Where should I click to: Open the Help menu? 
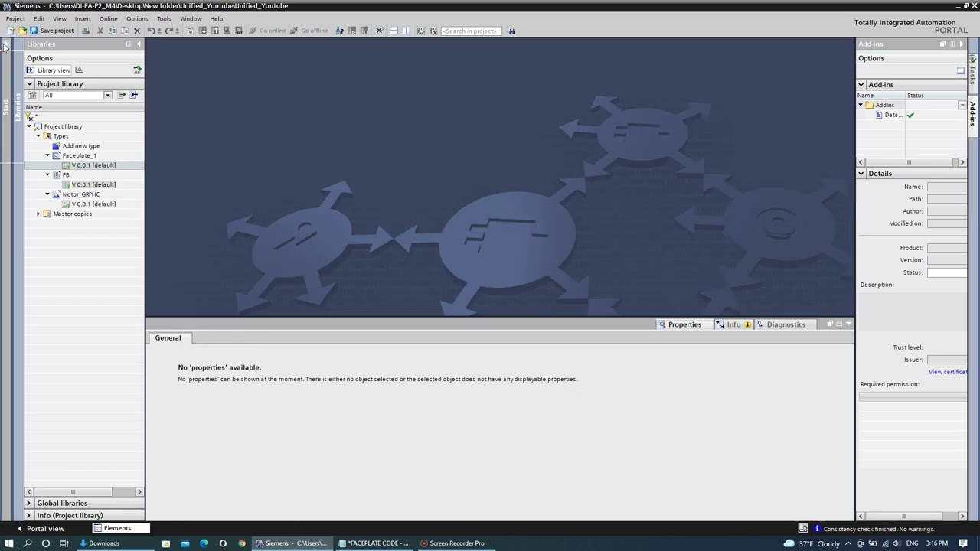tap(217, 18)
